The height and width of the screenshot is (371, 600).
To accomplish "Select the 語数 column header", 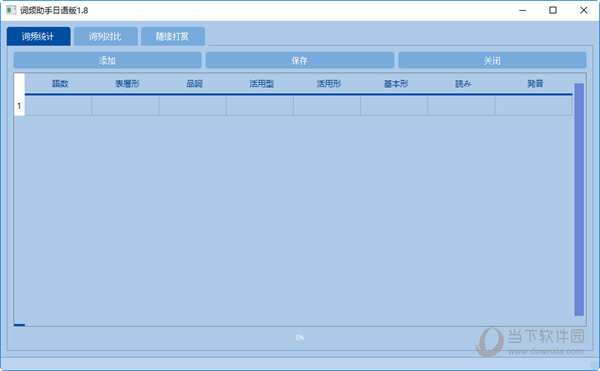I will [58, 83].
